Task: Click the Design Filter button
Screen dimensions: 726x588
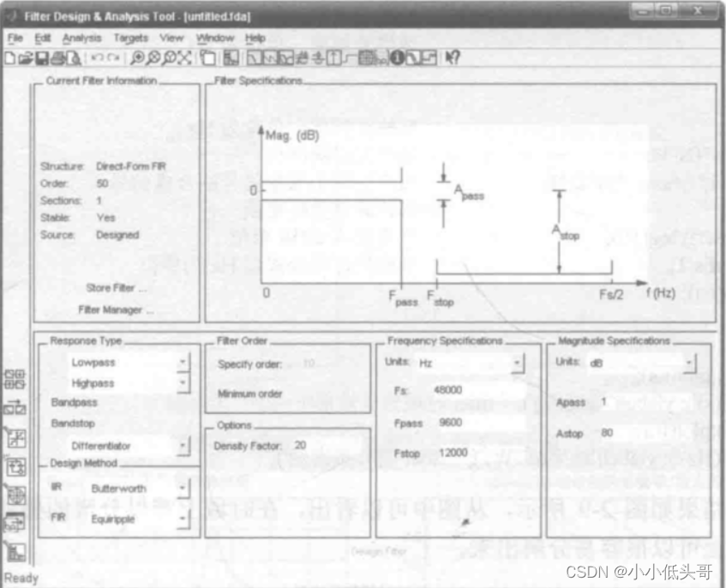Action: tap(379, 551)
